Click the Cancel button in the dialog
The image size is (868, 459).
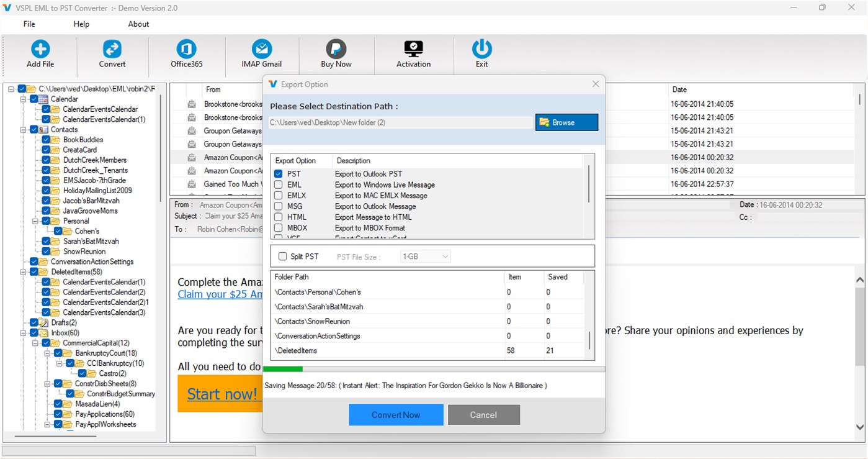(483, 414)
